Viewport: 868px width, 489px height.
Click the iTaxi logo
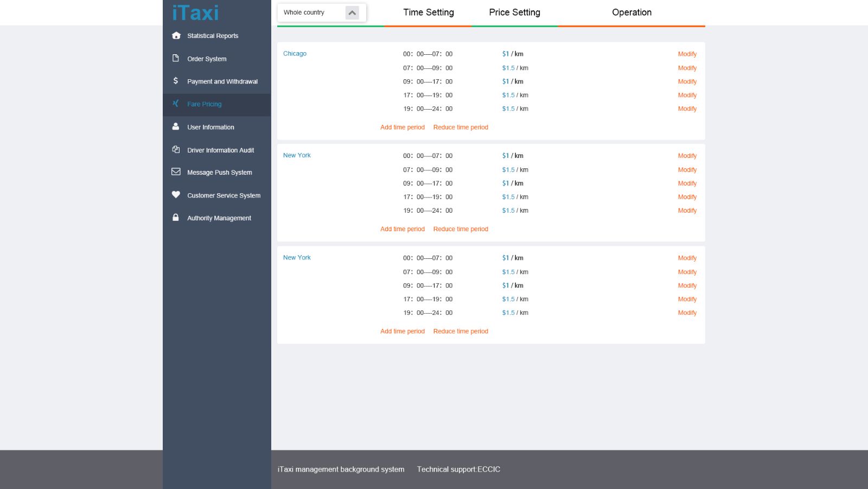tap(195, 12)
